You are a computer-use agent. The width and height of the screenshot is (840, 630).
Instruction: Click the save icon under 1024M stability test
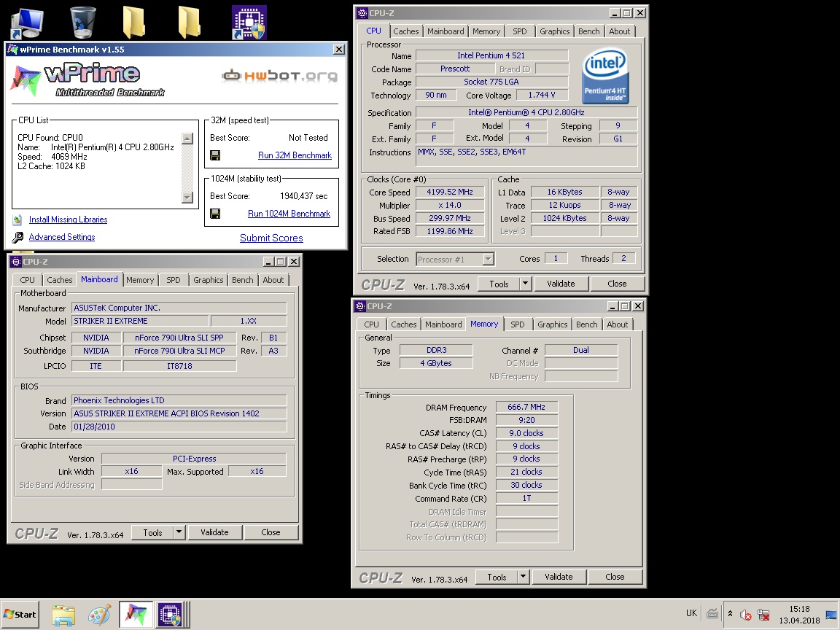pos(215,214)
